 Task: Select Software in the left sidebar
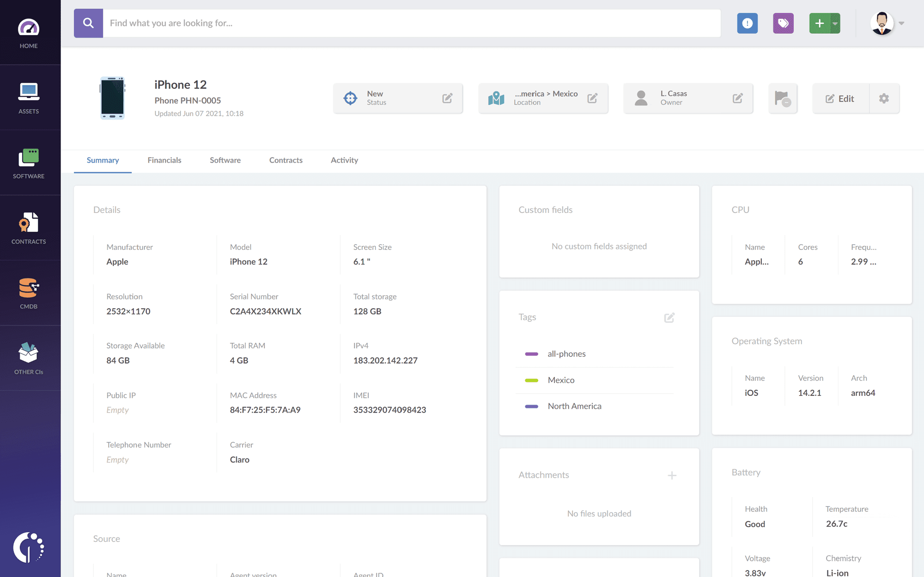pyautogui.click(x=29, y=163)
